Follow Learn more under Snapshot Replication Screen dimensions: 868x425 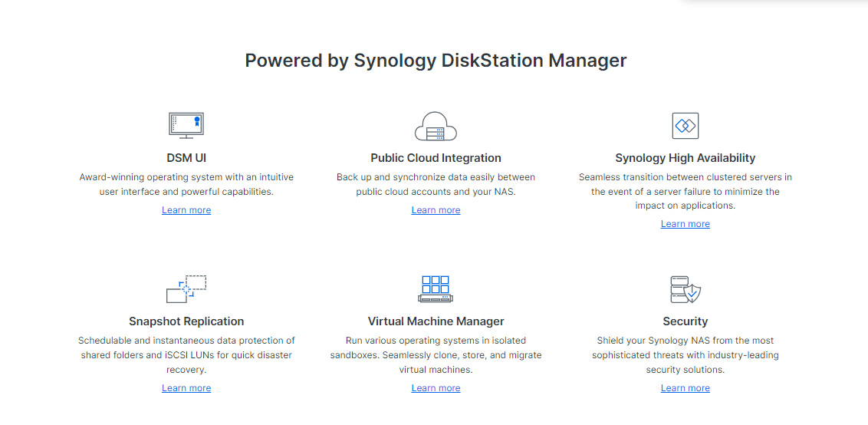pos(186,388)
